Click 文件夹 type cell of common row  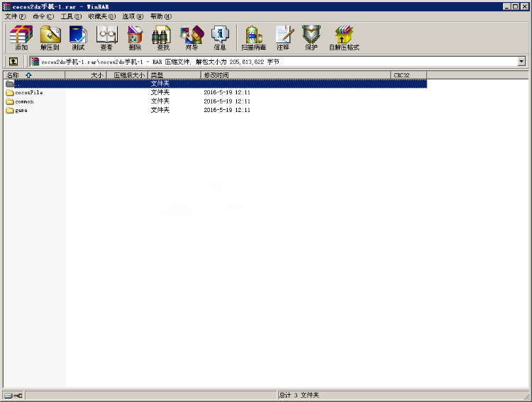160,101
